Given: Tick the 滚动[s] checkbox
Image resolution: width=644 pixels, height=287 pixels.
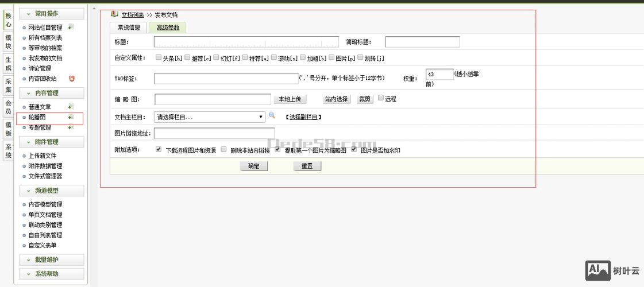Looking at the screenshot, I should (274, 57).
